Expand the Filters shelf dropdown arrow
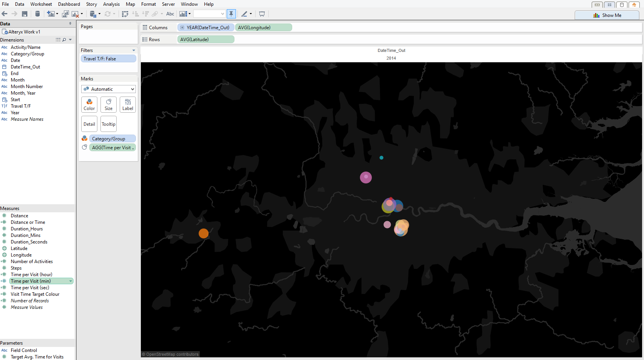Image resolution: width=644 pixels, height=360 pixels. coord(134,50)
